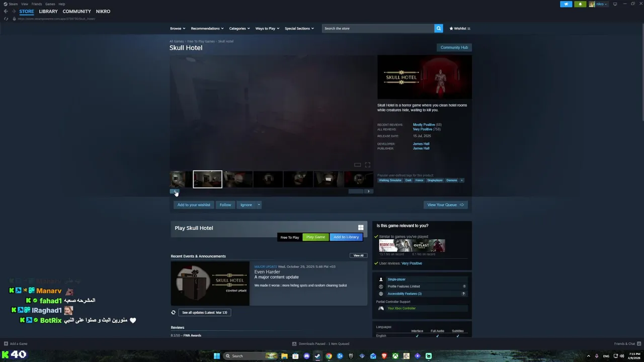The image size is (644, 362).
Task: Open the Ways to Play dropdown
Action: (267, 28)
